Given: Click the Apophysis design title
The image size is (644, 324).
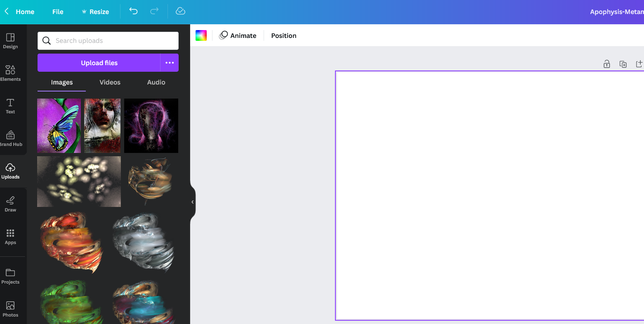Looking at the screenshot, I should pos(617,12).
